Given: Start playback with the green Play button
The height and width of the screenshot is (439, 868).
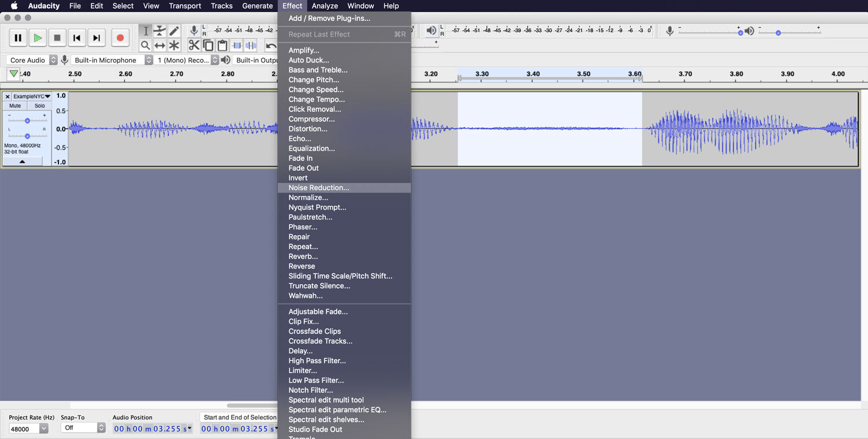Looking at the screenshot, I should tap(38, 38).
